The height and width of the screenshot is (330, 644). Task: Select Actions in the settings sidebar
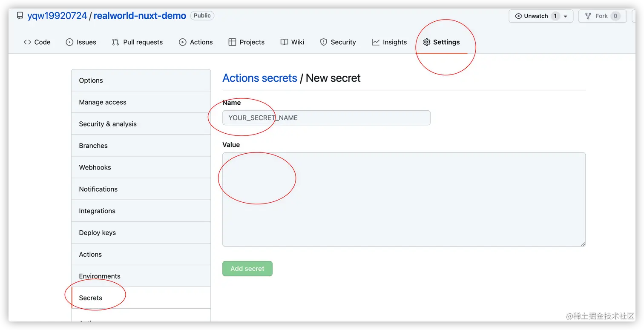click(x=141, y=254)
